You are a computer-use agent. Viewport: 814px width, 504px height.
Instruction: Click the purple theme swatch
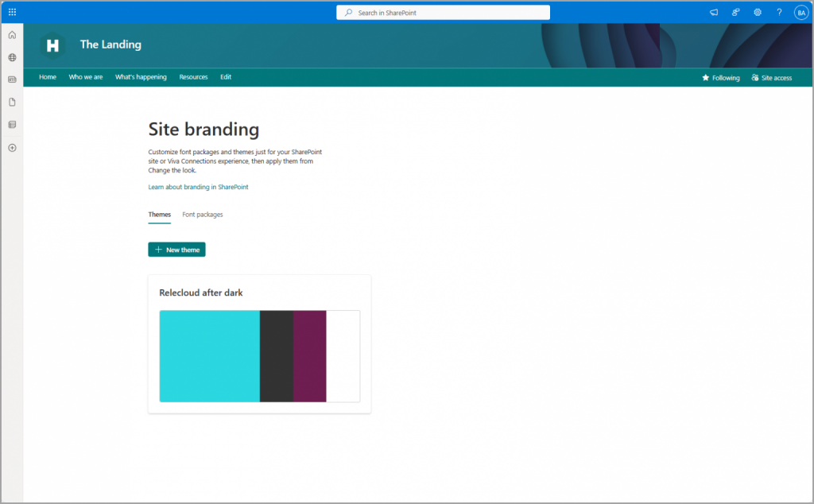coord(310,356)
